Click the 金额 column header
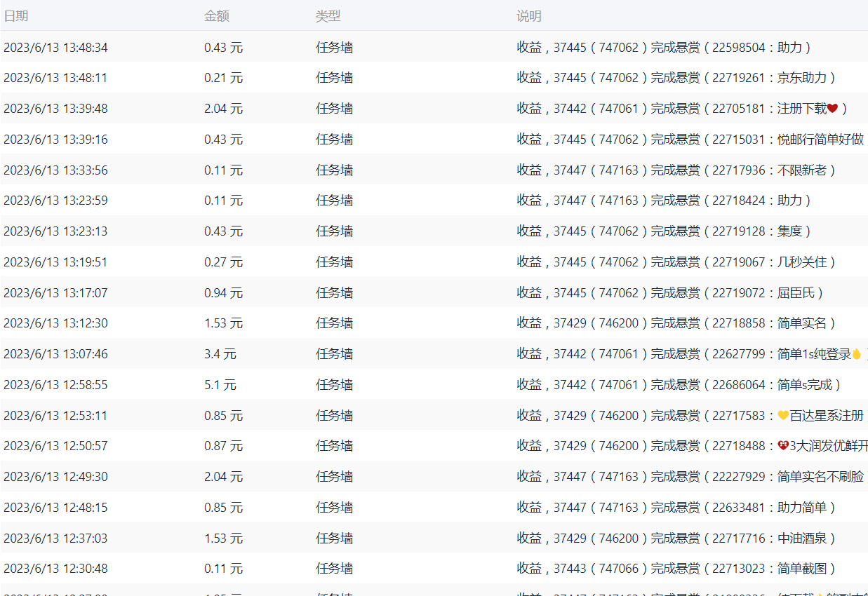Image resolution: width=868 pixels, height=596 pixels. [216, 16]
